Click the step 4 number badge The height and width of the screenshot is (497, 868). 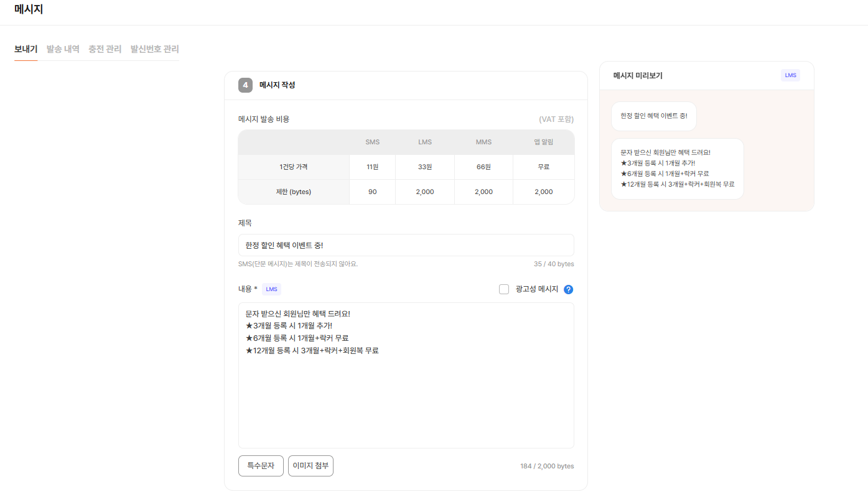[x=245, y=85]
